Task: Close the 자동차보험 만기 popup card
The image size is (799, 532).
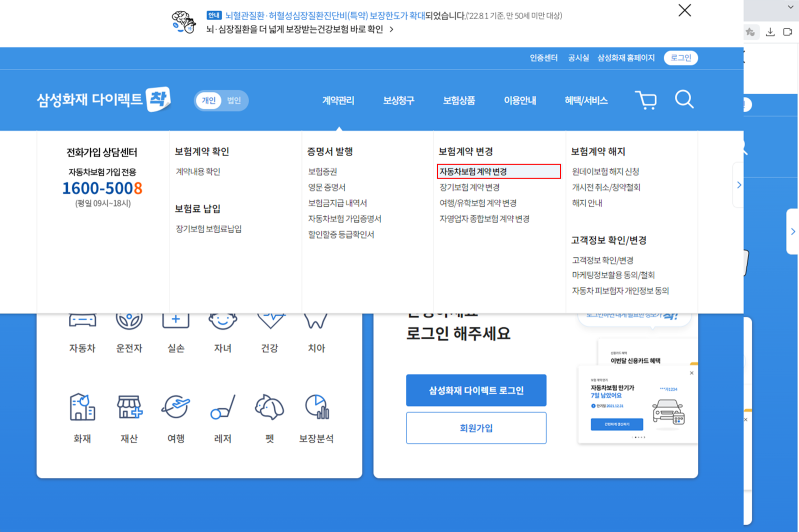Action: (x=691, y=373)
